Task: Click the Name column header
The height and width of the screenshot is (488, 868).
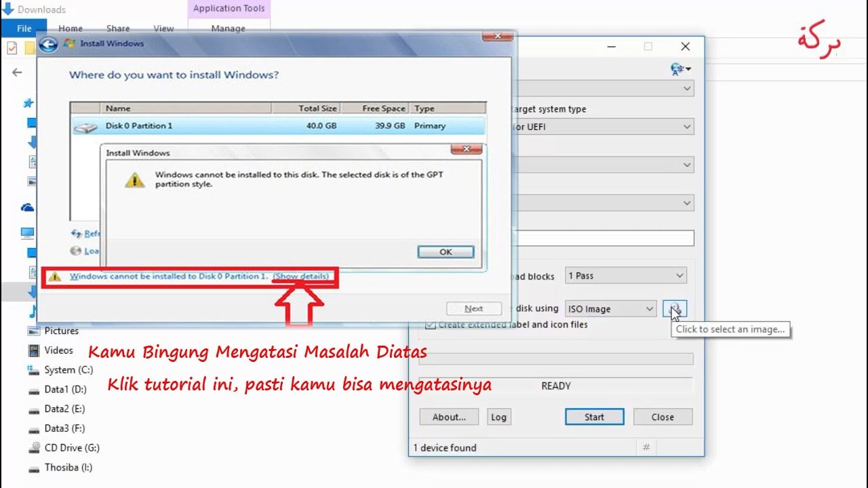Action: pyautogui.click(x=186, y=108)
